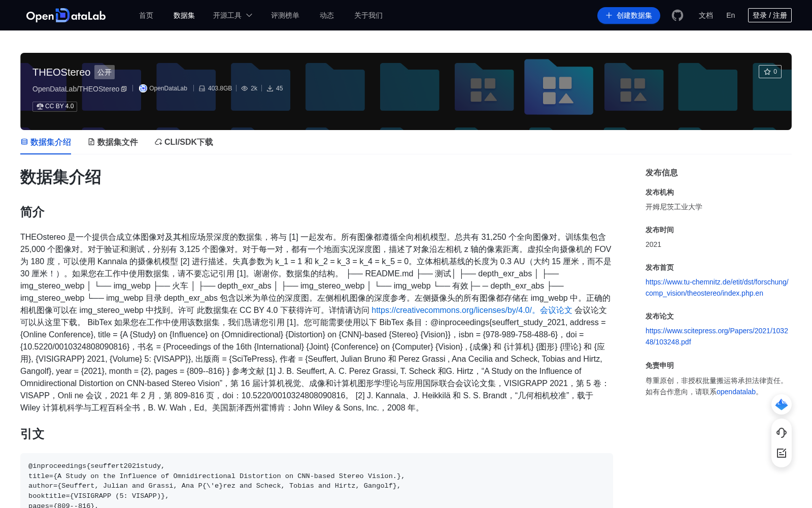Click the OpenDataLab logo
Screen dimensions: 812x508
coord(66,15)
